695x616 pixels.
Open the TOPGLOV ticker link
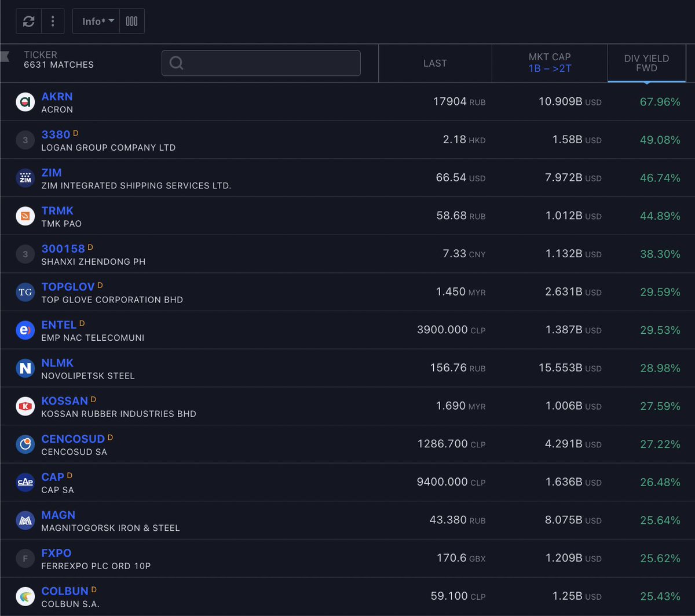(68, 287)
